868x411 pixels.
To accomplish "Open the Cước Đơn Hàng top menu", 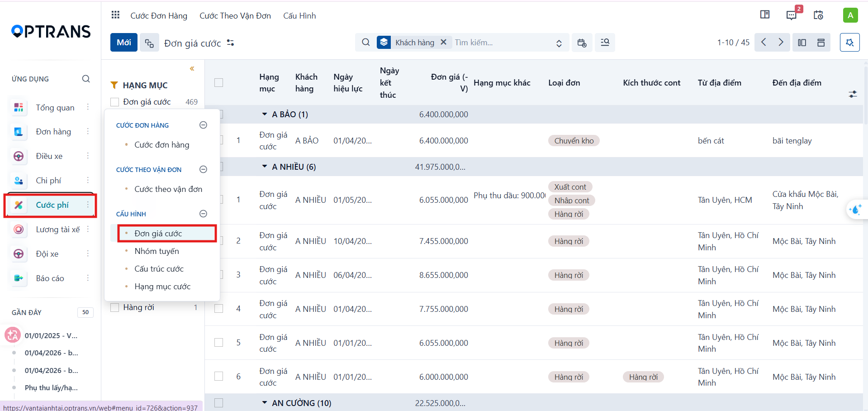I will (159, 16).
